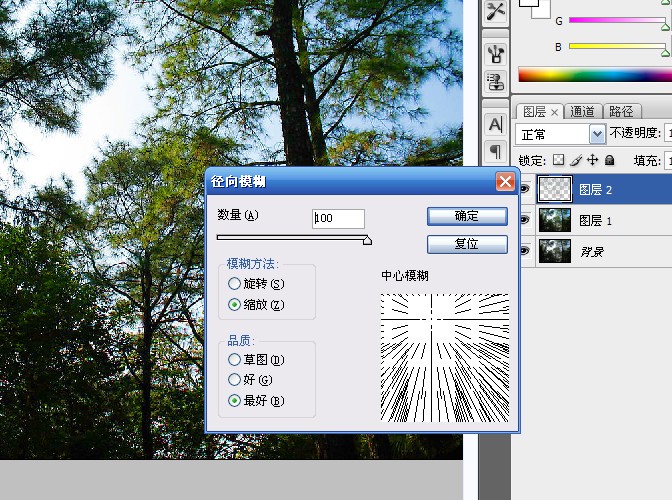Enable lock transparent pixels icon
672x500 pixels.
[559, 160]
